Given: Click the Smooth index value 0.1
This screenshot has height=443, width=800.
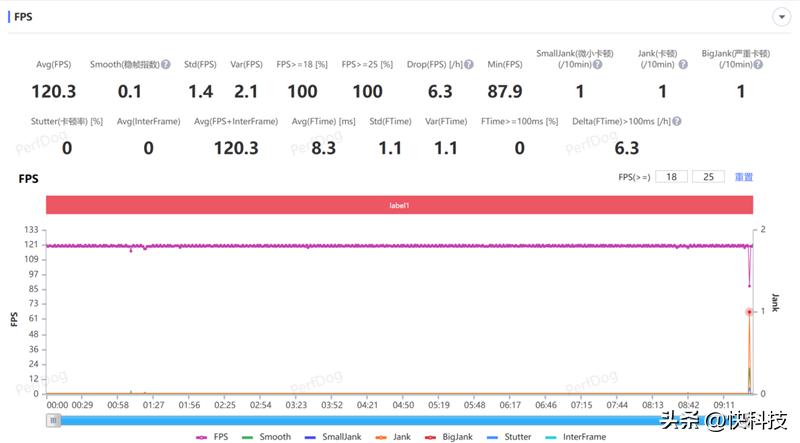Looking at the screenshot, I should (x=130, y=91).
